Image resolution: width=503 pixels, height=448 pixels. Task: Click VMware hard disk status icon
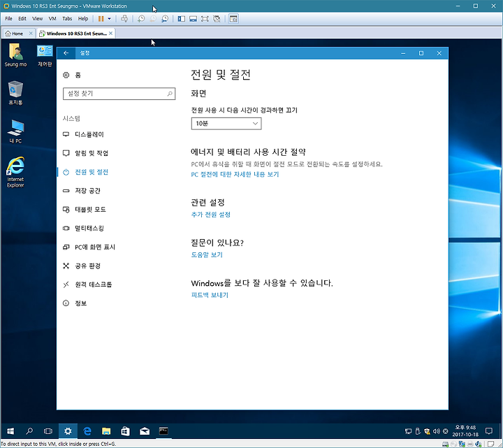pos(445,445)
